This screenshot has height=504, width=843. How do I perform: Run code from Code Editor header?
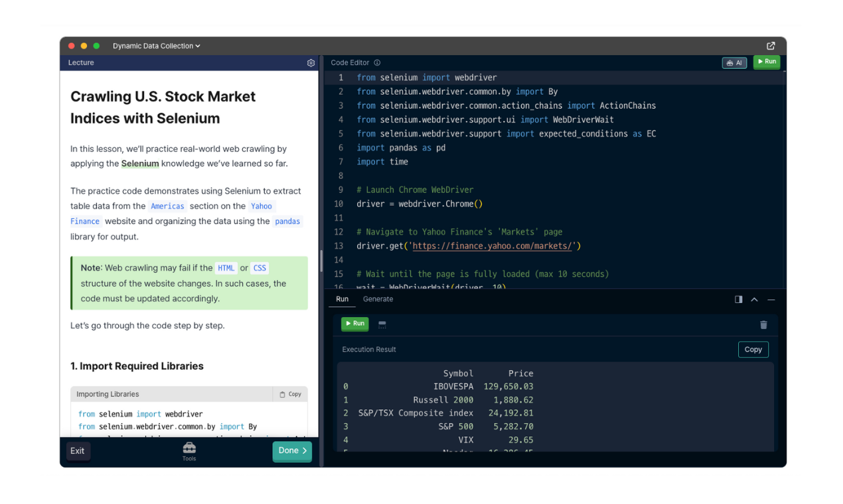tap(767, 62)
